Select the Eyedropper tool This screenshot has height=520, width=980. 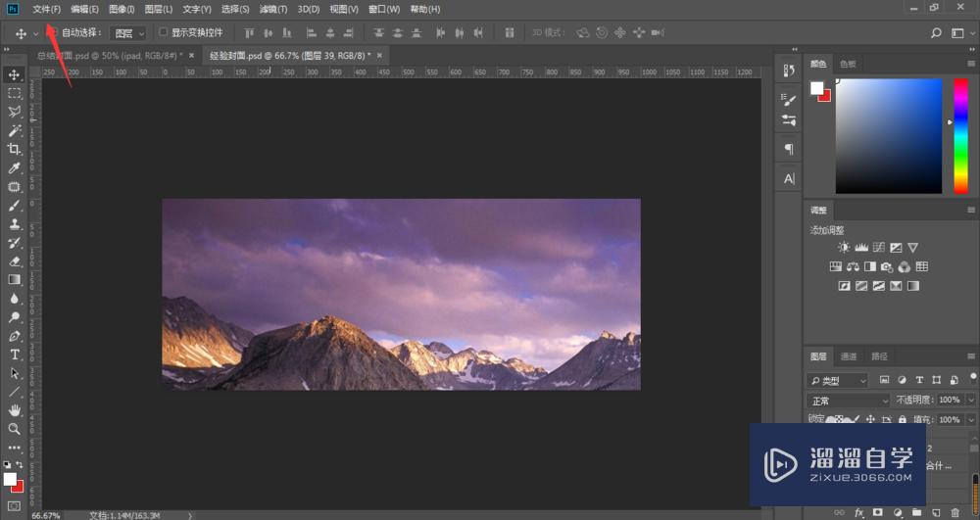tap(14, 167)
